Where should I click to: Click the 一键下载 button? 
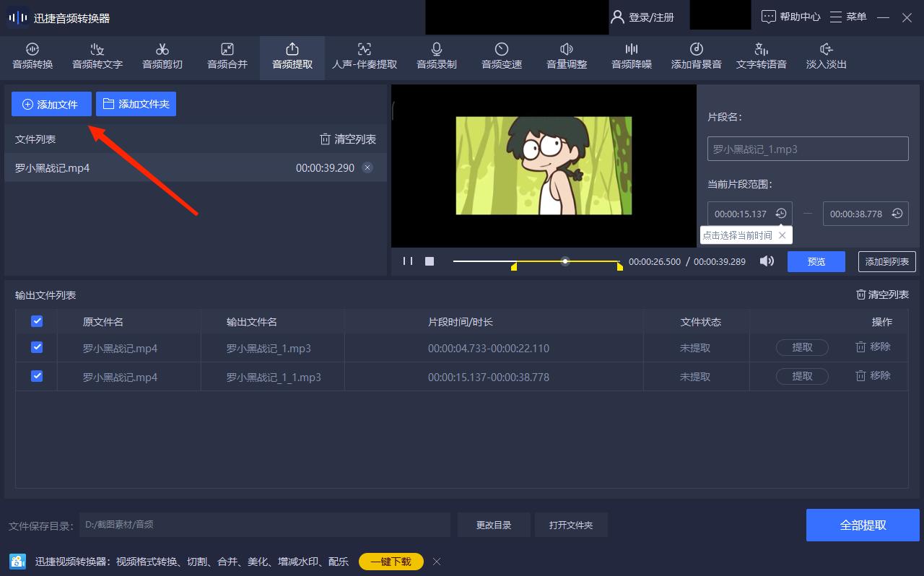[391, 562]
